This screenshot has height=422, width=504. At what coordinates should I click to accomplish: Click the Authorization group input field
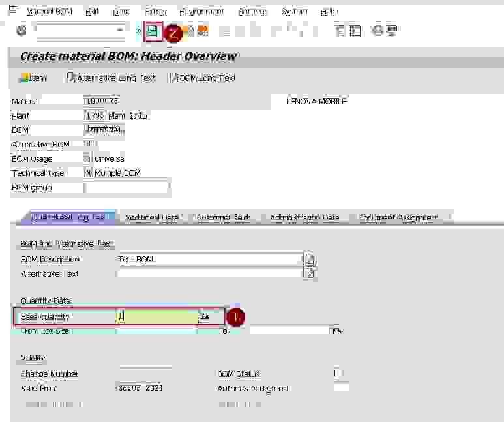(x=342, y=388)
